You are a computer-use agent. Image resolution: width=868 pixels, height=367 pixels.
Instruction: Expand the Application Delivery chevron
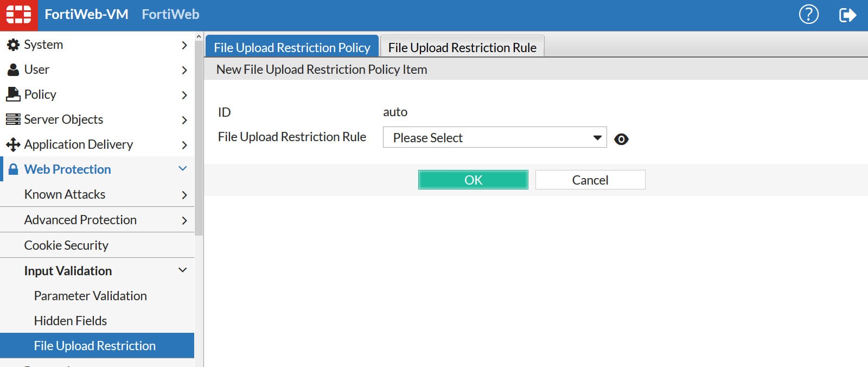coord(184,145)
